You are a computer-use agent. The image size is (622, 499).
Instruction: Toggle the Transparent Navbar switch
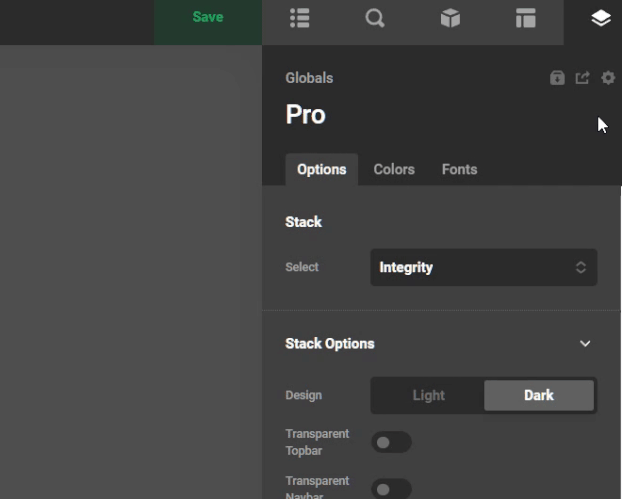click(391, 489)
